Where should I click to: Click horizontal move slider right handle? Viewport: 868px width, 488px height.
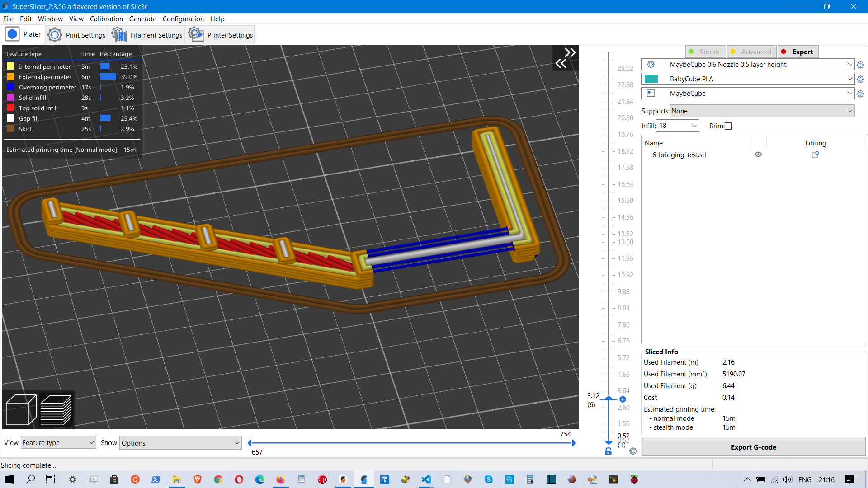click(x=573, y=443)
